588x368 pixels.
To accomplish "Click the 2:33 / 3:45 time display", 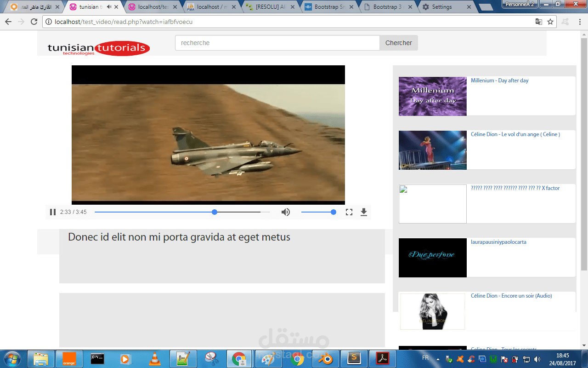I will (x=73, y=212).
